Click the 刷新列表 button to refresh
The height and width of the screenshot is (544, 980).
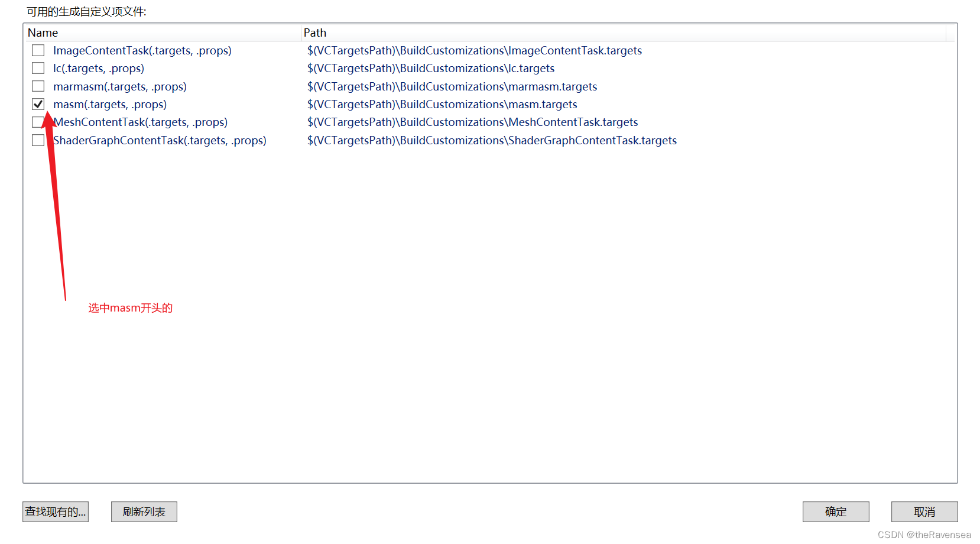pos(144,511)
